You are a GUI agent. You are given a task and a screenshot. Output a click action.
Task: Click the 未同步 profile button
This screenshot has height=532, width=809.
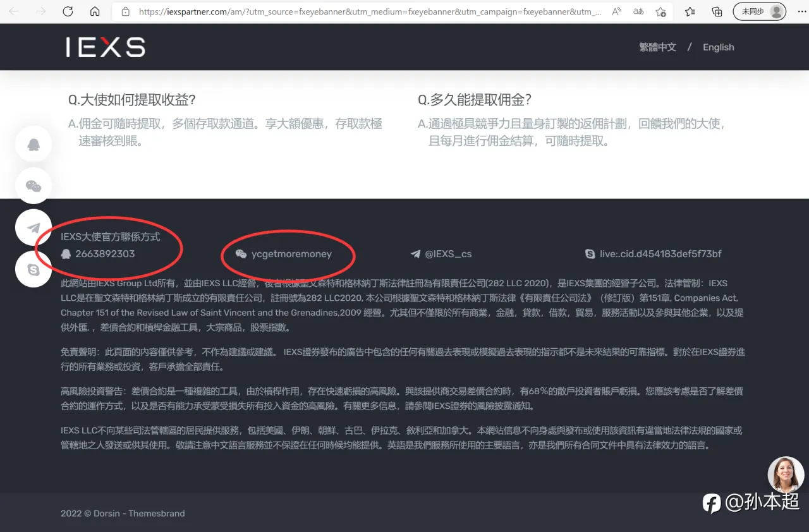(x=760, y=11)
